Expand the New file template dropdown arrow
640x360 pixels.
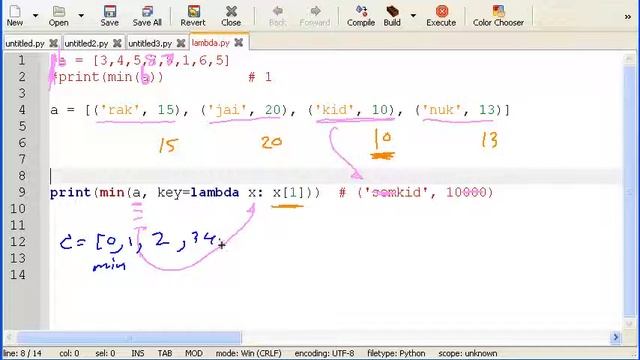(x=36, y=16)
